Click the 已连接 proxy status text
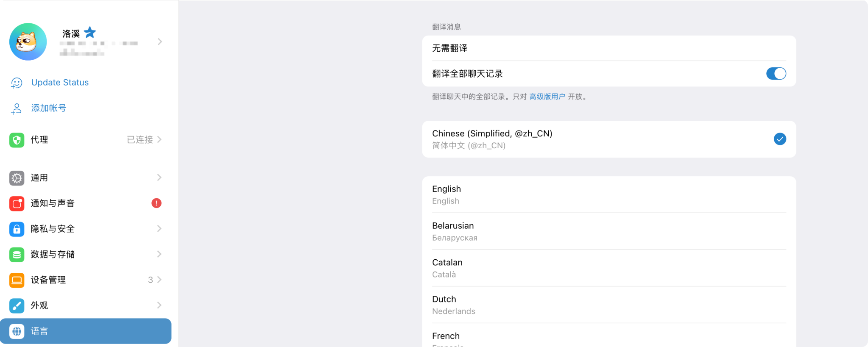 [140, 140]
